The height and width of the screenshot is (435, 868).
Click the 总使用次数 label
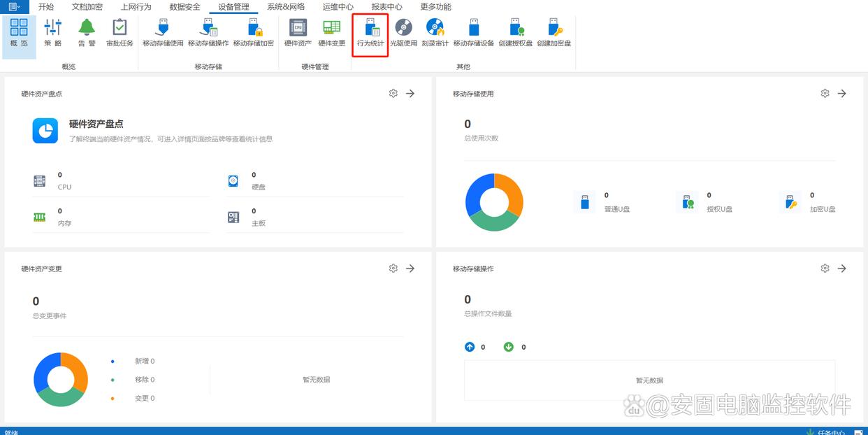pyautogui.click(x=482, y=138)
